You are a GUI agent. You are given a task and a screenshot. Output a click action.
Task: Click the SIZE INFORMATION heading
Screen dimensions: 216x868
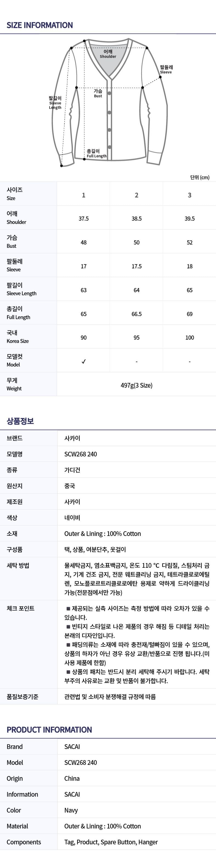(x=40, y=25)
